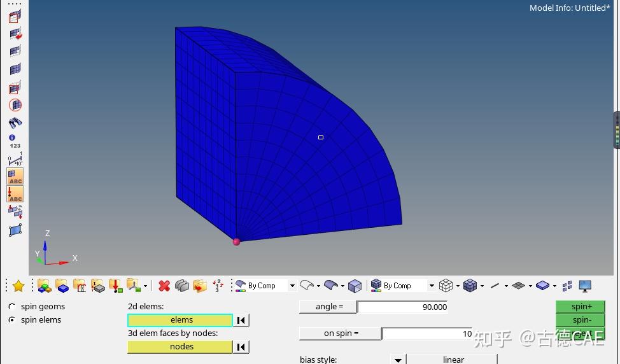Reset the nodes selection
The height and width of the screenshot is (364, 620).
(x=241, y=347)
